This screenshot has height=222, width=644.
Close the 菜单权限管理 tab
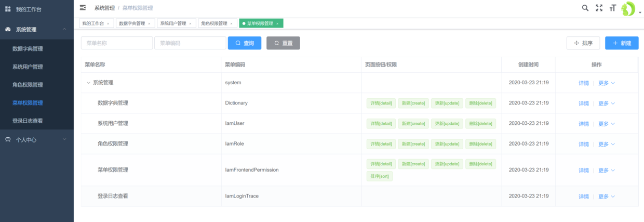277,23
